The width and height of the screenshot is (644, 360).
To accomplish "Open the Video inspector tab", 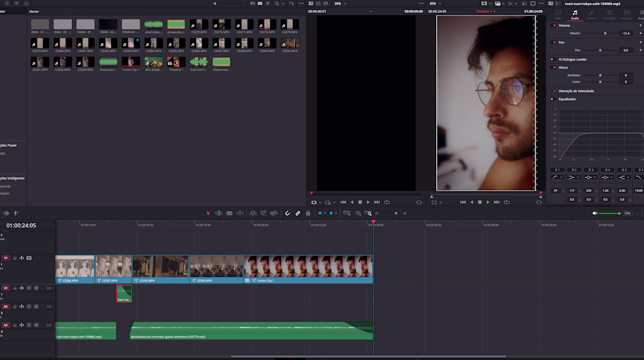I will (x=558, y=15).
